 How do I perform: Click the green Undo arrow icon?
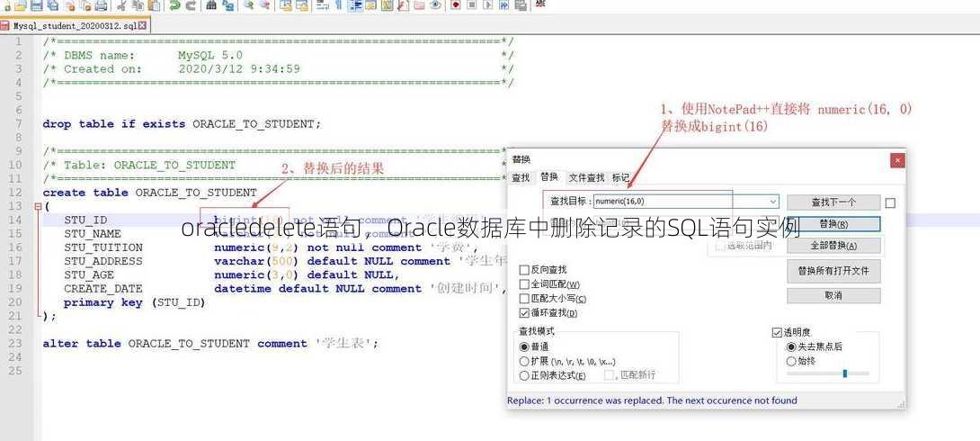tap(175, 5)
